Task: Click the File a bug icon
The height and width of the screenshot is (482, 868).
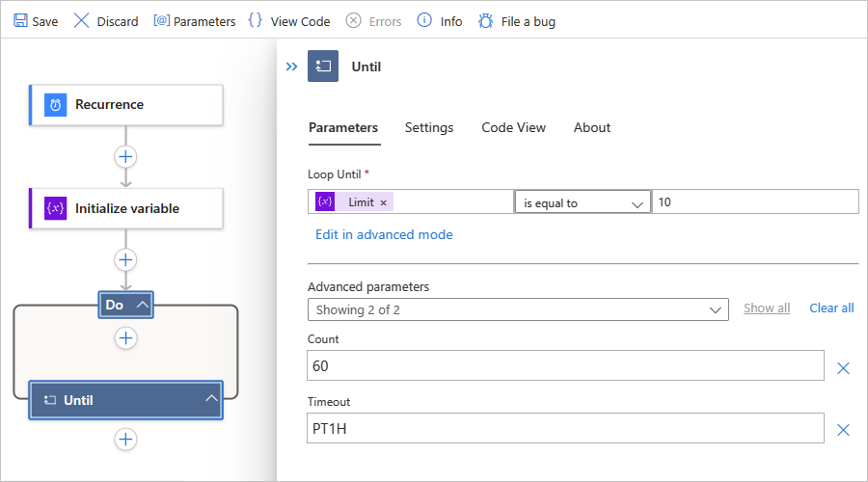Action: 486,21
